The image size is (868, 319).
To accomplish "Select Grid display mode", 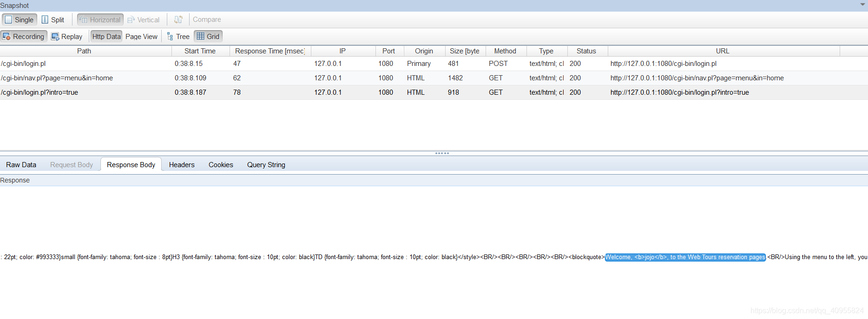I will pos(208,36).
